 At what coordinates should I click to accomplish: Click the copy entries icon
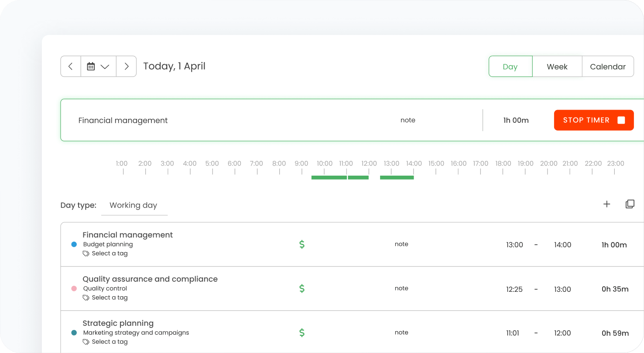click(630, 204)
